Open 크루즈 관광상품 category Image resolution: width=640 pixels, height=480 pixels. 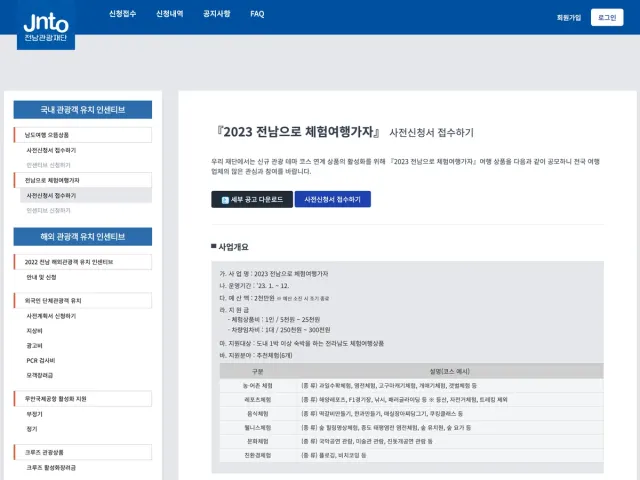[x=83, y=452]
